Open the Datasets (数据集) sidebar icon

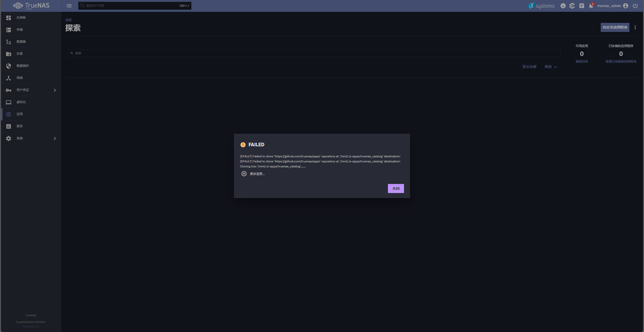point(9,42)
